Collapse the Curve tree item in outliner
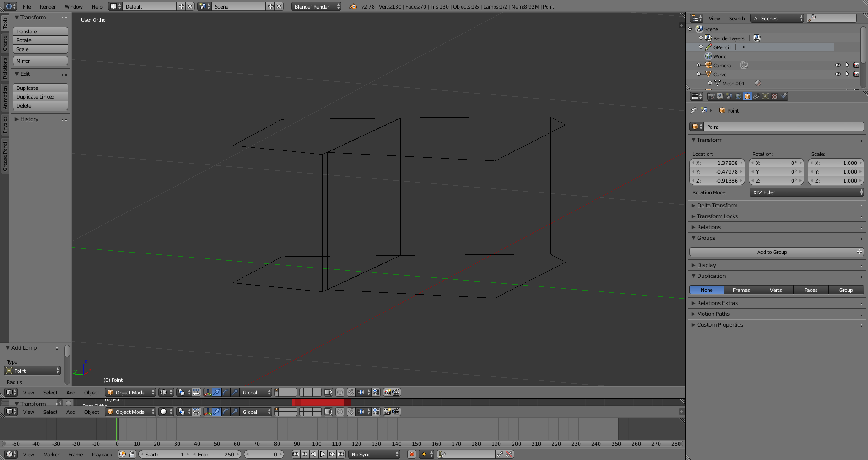Image resolution: width=868 pixels, height=460 pixels. click(698, 74)
